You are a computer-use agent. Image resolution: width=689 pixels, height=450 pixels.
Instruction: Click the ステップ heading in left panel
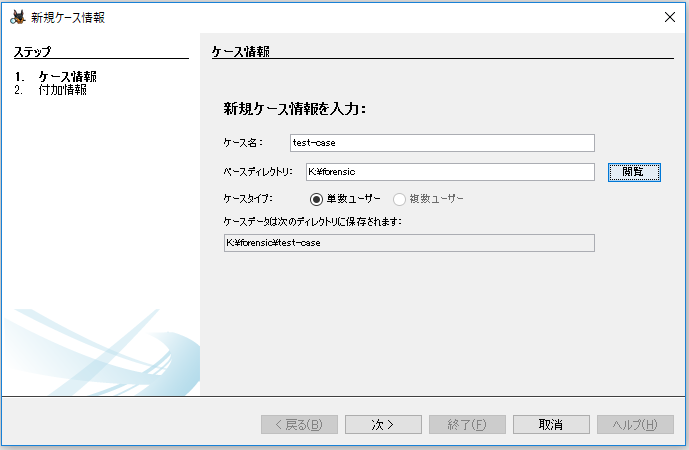(32, 51)
